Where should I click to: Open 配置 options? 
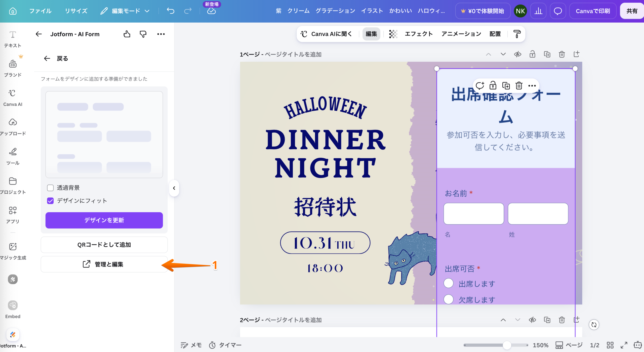point(495,34)
